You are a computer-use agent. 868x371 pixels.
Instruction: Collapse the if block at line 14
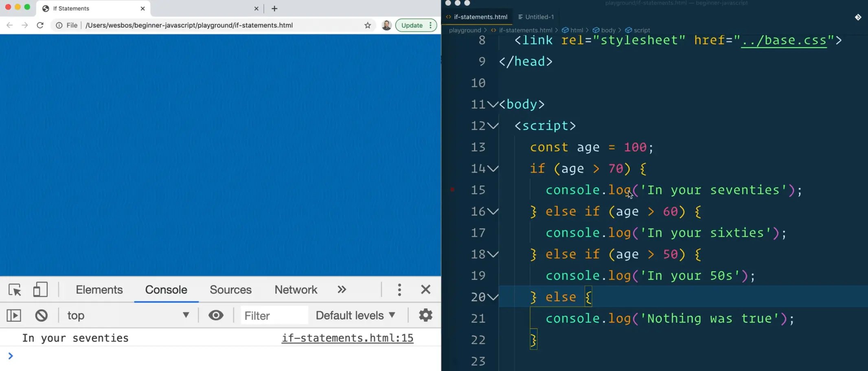493,168
